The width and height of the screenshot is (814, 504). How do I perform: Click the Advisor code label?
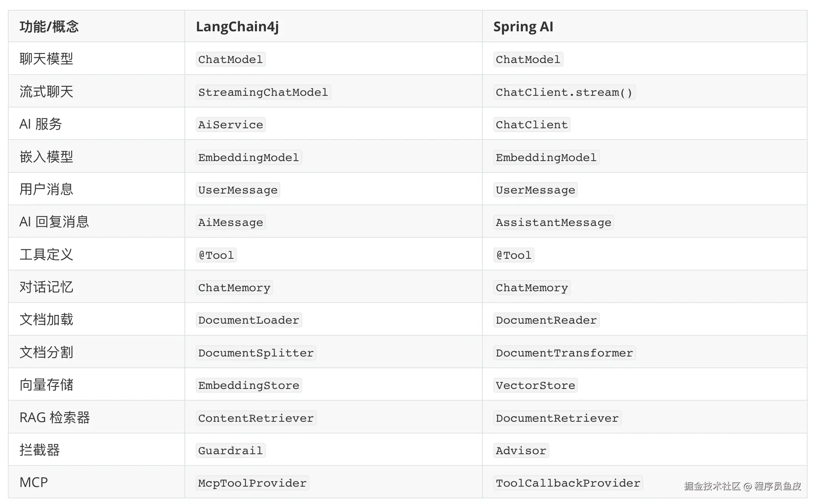point(521,451)
